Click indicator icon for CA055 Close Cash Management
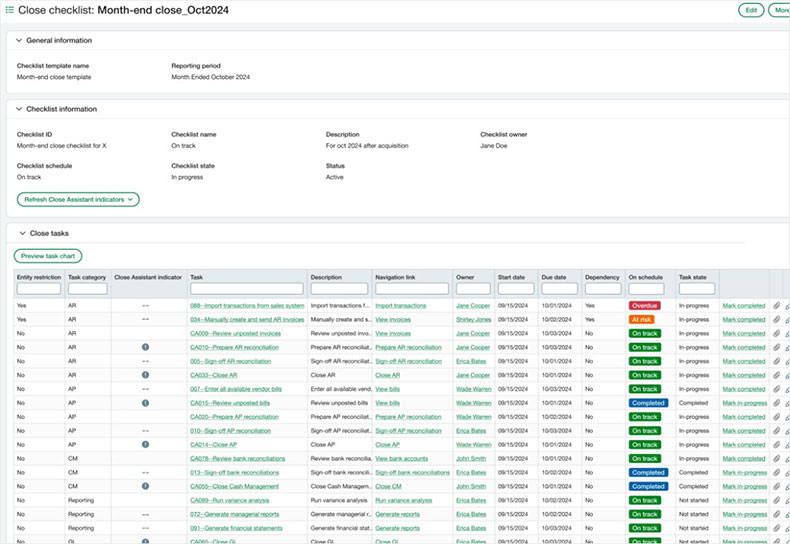 coord(145,486)
